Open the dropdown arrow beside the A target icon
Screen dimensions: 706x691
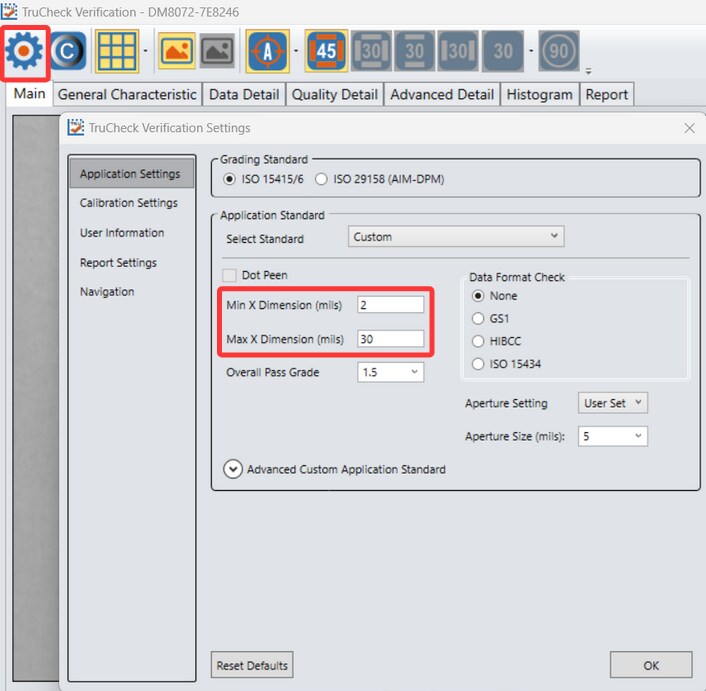coord(296,51)
